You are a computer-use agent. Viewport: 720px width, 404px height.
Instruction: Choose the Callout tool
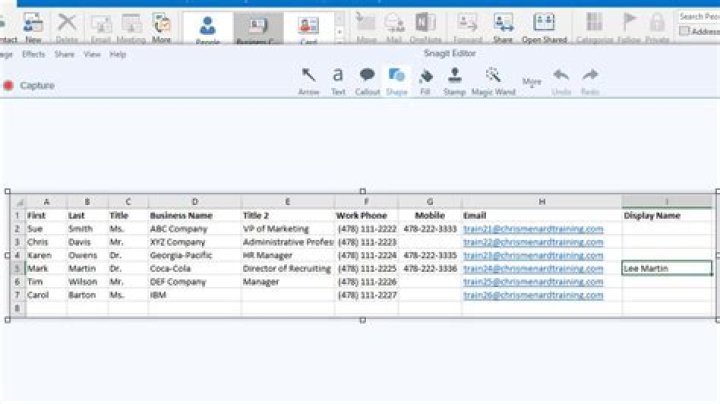point(367,81)
